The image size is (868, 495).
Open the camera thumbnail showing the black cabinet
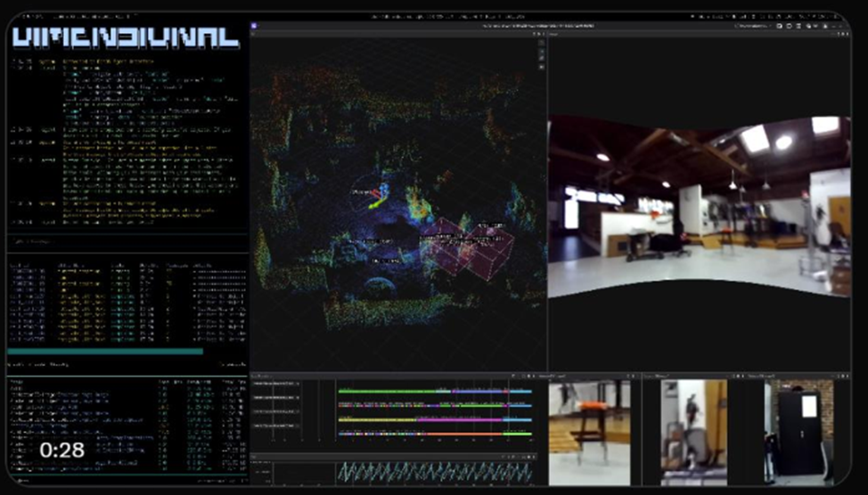(x=798, y=433)
